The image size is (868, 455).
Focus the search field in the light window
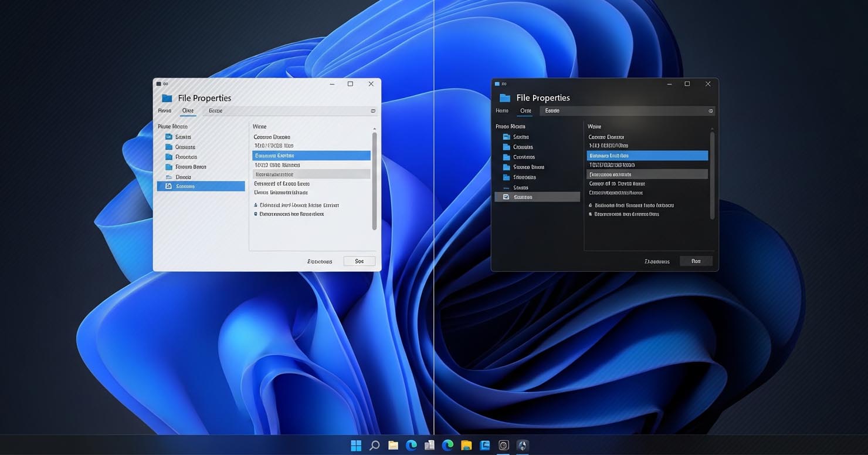point(291,110)
